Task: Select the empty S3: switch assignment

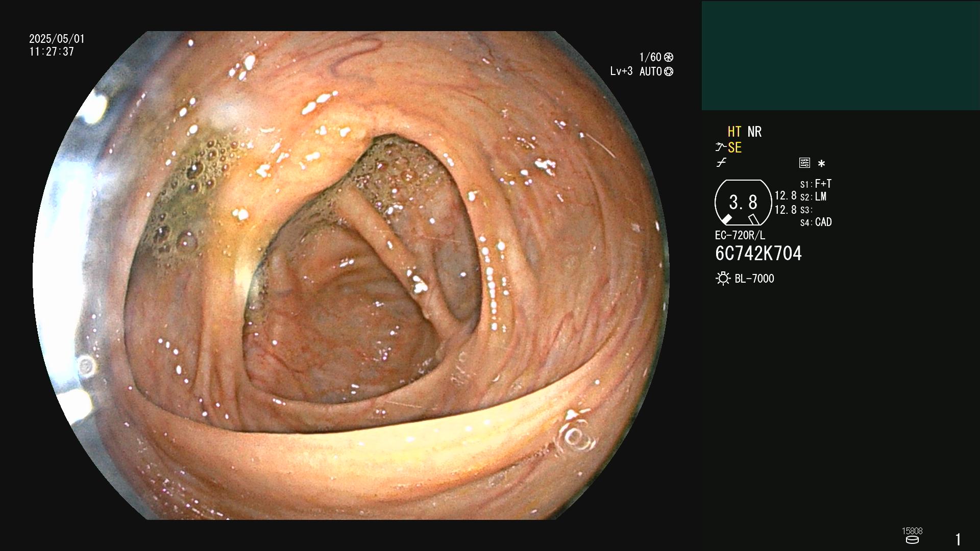Action: tap(806, 210)
